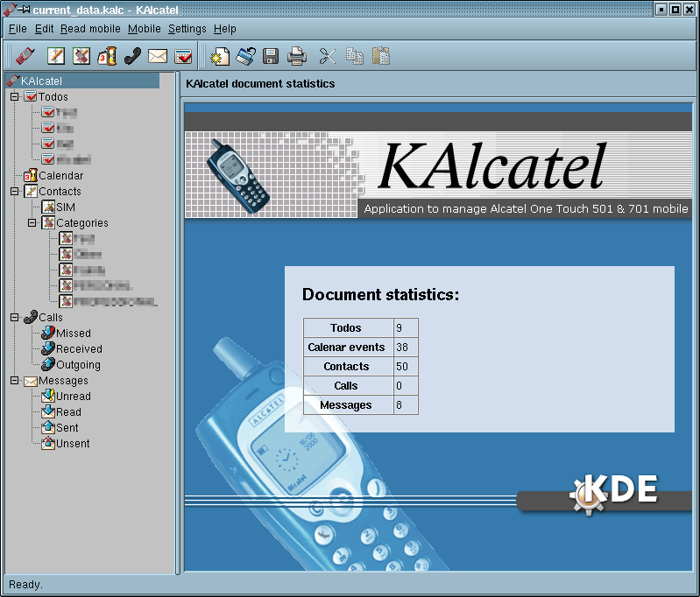Click the open document toolbar icon

245,56
